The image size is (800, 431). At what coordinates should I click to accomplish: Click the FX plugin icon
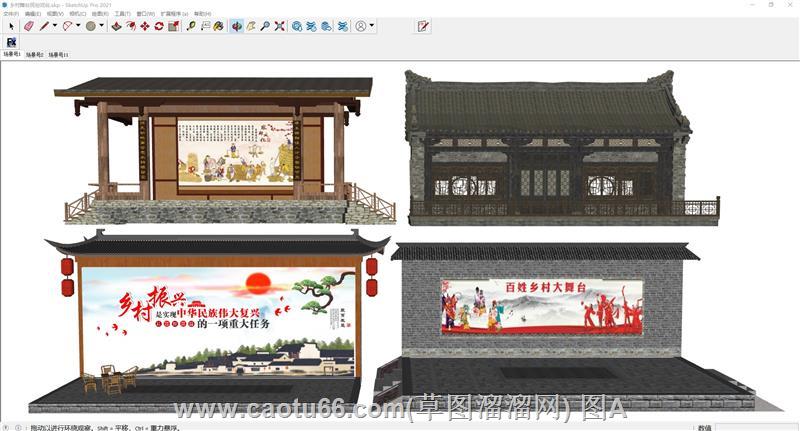(11, 42)
